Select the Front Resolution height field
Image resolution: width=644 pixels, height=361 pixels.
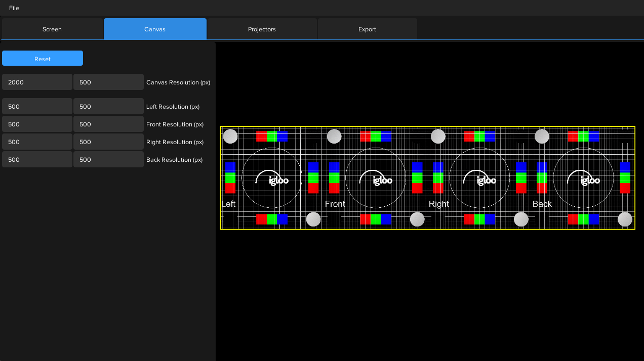coord(108,124)
